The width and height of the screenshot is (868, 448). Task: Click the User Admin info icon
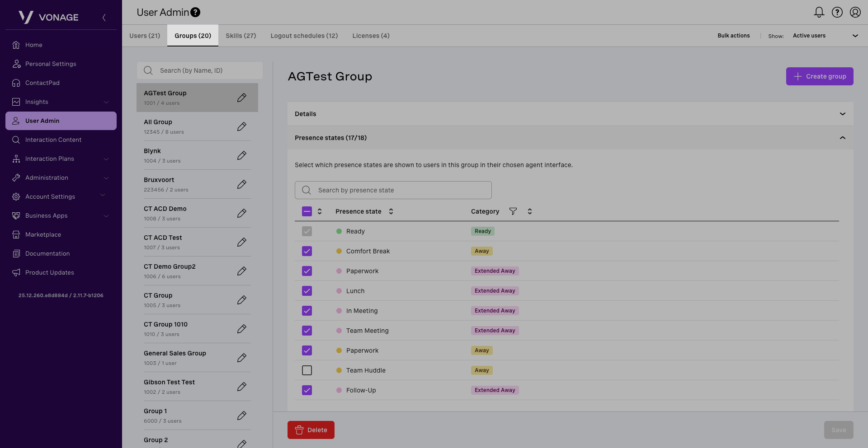coord(195,12)
